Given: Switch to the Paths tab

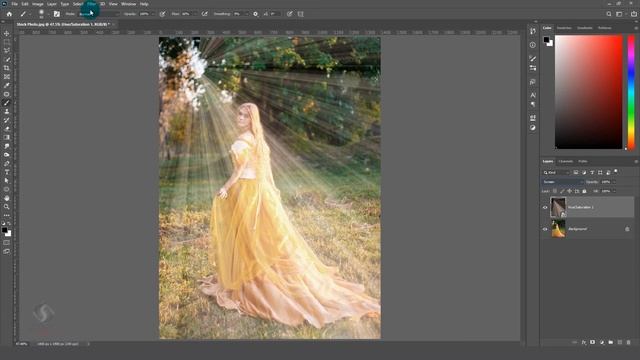Looking at the screenshot, I should (583, 161).
